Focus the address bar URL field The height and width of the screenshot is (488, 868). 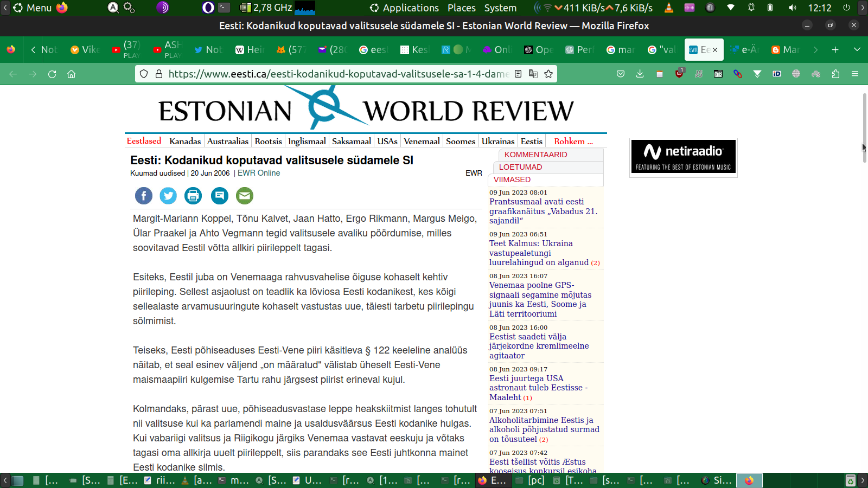[338, 74]
